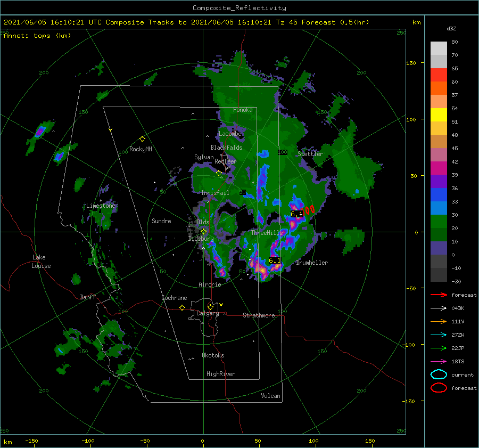The width and height of the screenshot is (479, 448).
Task: Click the Stettler town label
Action: tap(310, 154)
